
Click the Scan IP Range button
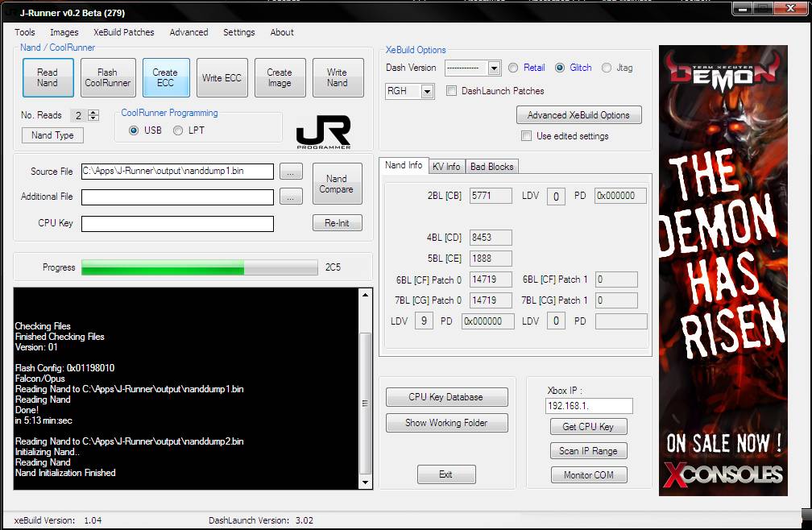click(588, 451)
